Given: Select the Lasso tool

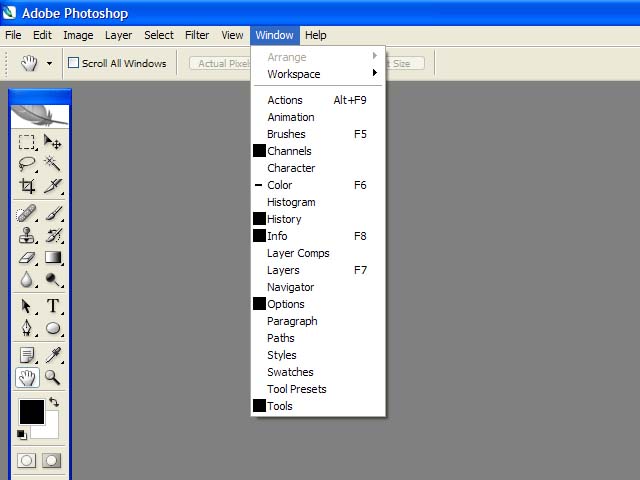Looking at the screenshot, I should [27, 164].
